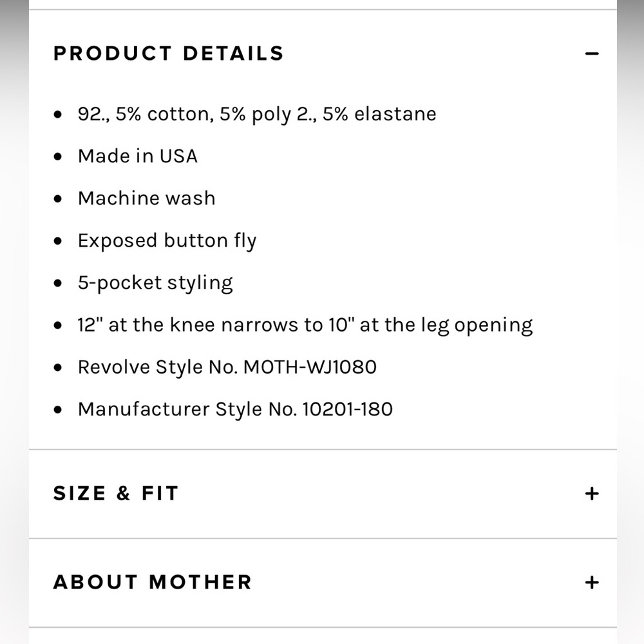Open the PRODUCT DETAILS header
The width and height of the screenshot is (644, 644).
tap(168, 53)
